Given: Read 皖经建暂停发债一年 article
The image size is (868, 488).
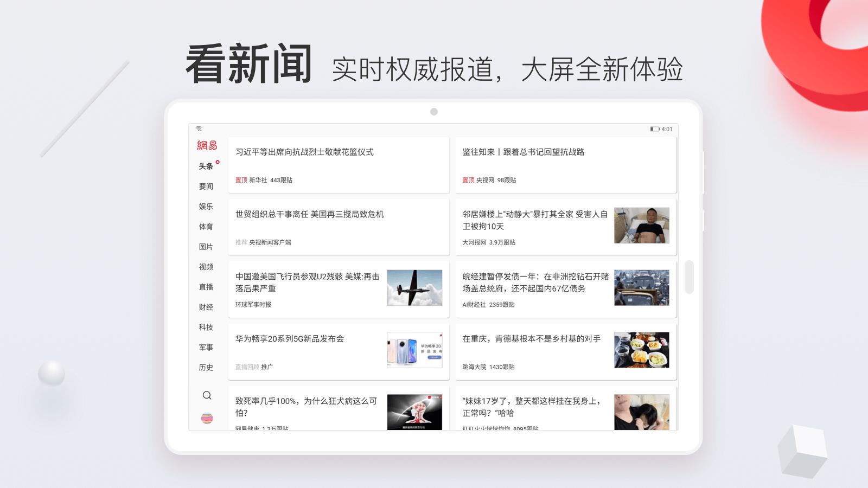Looking at the screenshot, I should 535,282.
